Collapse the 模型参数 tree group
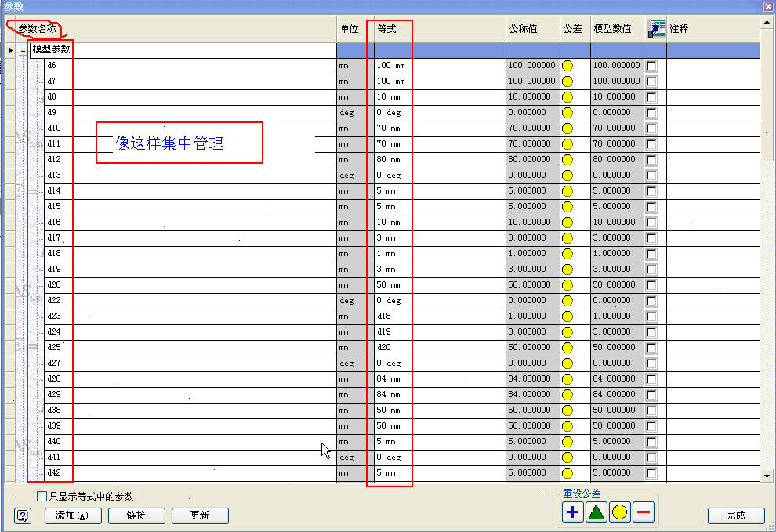Image resolution: width=776 pixels, height=532 pixels. pyautogui.click(x=23, y=50)
